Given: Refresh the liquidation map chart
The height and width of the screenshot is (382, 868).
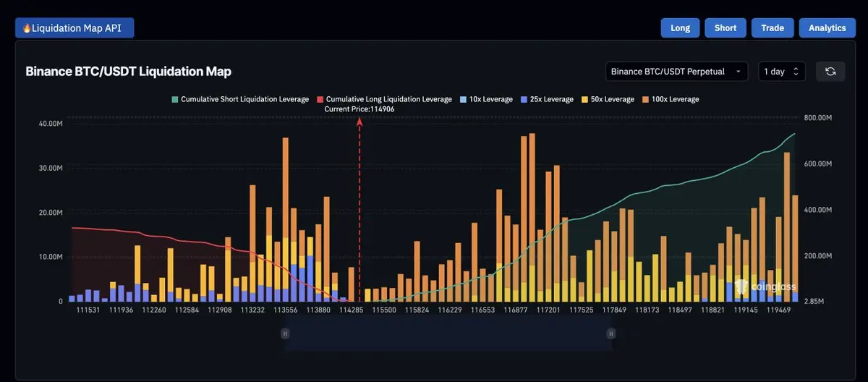Looking at the screenshot, I should [830, 71].
